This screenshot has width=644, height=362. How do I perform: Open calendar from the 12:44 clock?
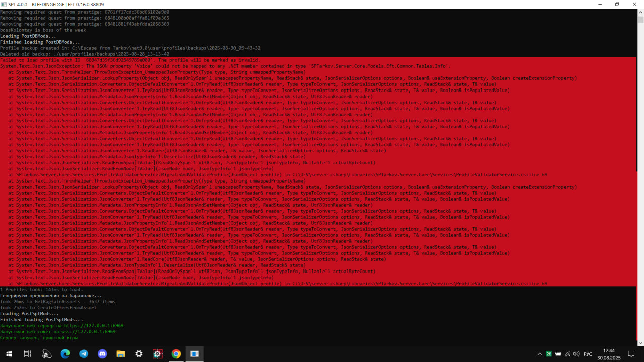pos(609,354)
